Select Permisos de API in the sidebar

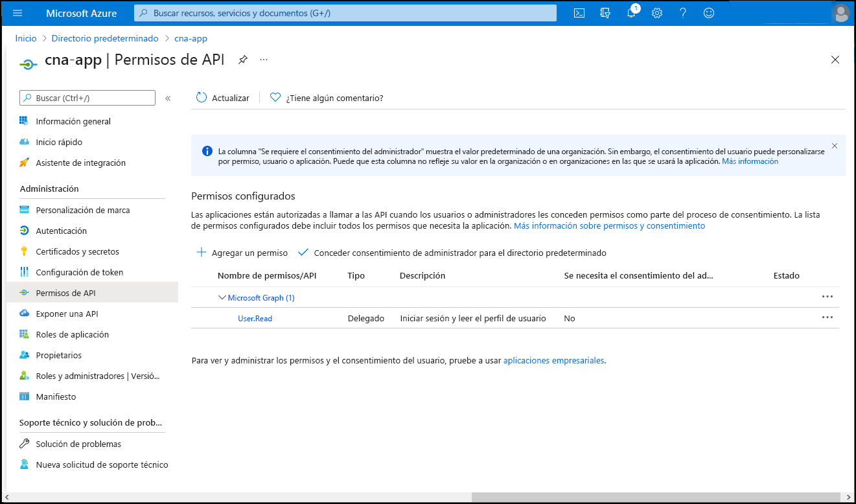coord(92,293)
